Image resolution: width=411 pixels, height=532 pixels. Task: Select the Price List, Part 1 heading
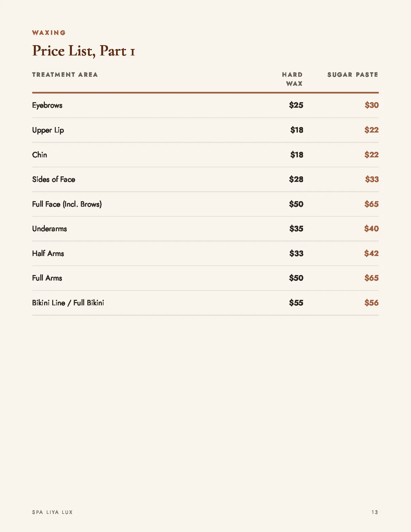pos(84,51)
